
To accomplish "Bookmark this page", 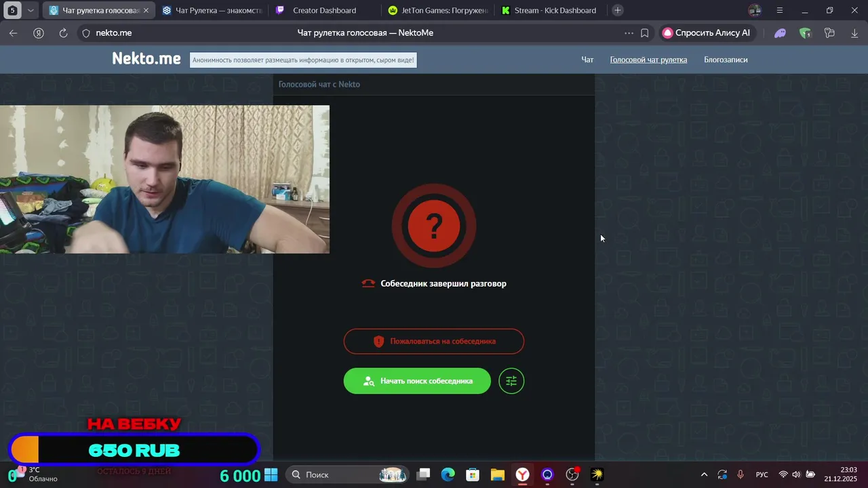I will click(x=645, y=33).
